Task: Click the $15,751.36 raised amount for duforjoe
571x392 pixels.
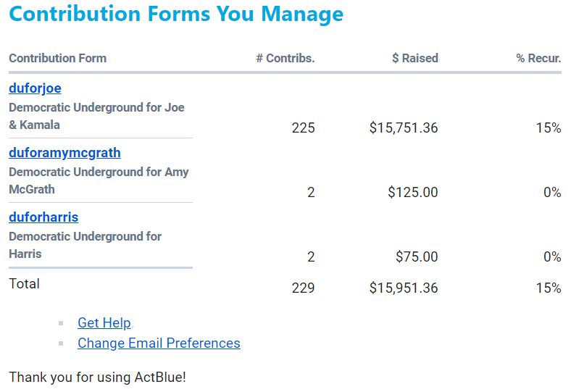Action: [403, 128]
